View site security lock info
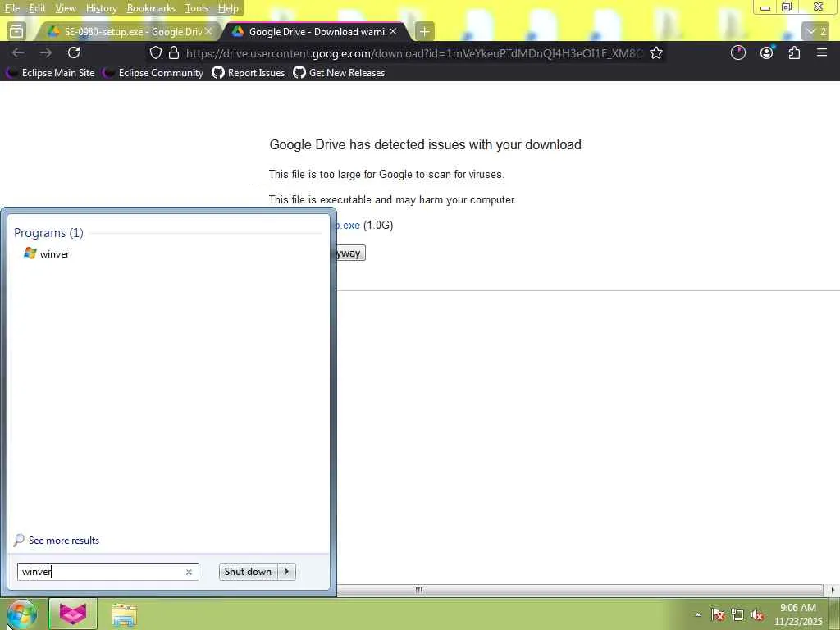This screenshot has height=630, width=840. 174,52
